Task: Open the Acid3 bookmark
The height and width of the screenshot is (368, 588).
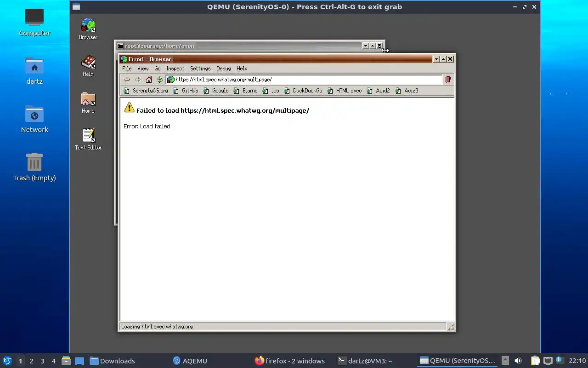Action: tap(407, 91)
